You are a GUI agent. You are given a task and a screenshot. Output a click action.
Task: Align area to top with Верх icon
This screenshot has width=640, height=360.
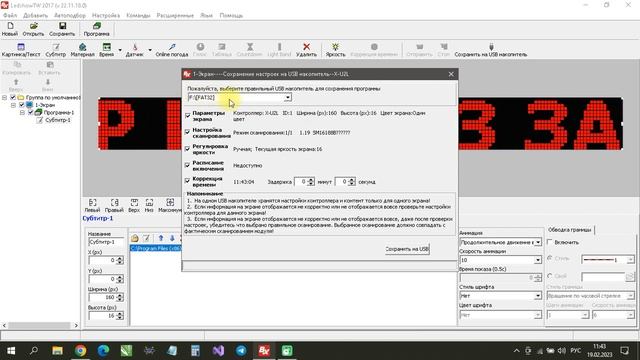pyautogui.click(x=134, y=205)
